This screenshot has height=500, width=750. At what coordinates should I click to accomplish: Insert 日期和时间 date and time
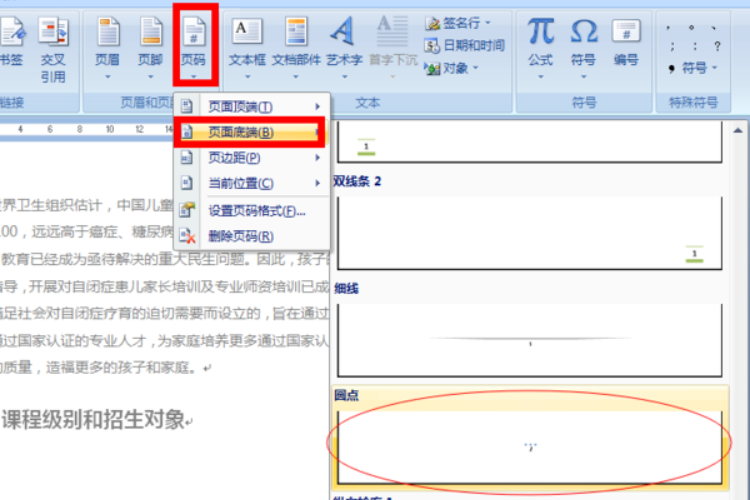point(464,45)
